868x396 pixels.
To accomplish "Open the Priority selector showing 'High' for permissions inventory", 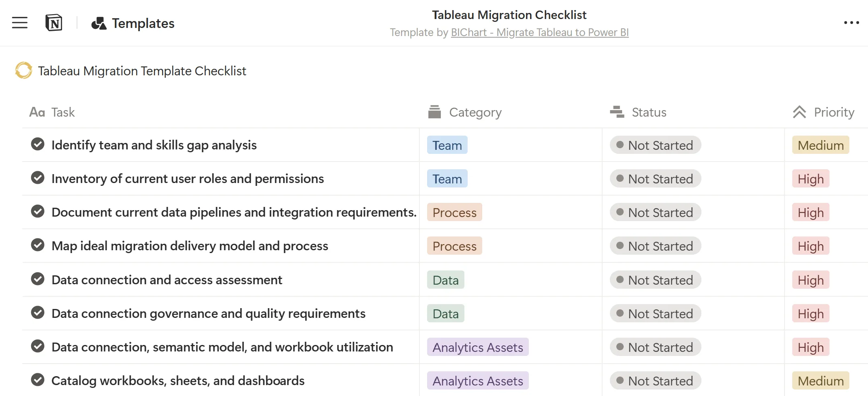I will click(810, 179).
